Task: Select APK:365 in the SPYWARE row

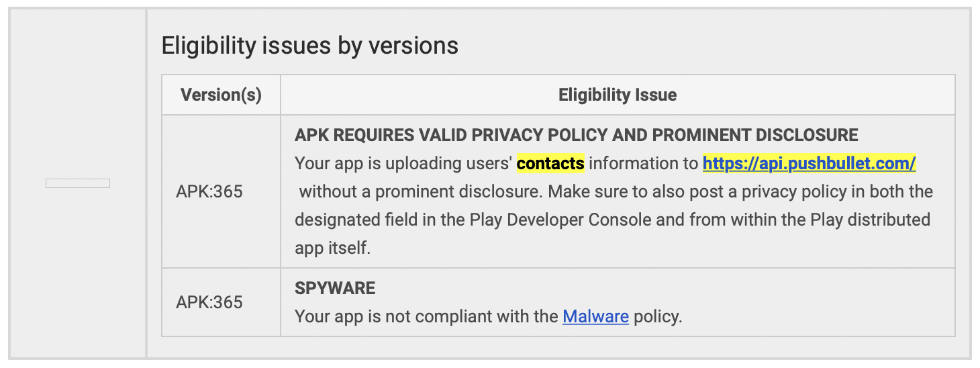Action: (209, 302)
